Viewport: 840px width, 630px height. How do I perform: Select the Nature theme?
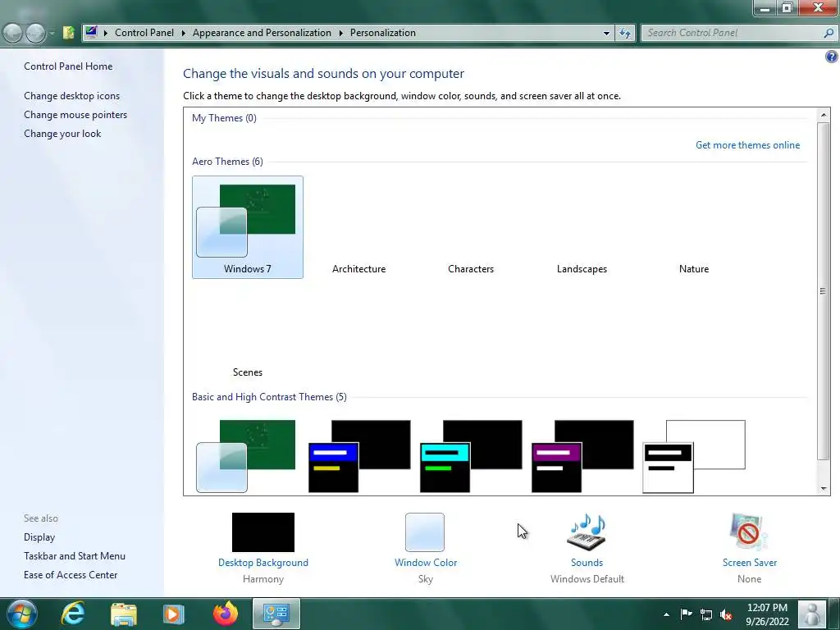(x=694, y=269)
